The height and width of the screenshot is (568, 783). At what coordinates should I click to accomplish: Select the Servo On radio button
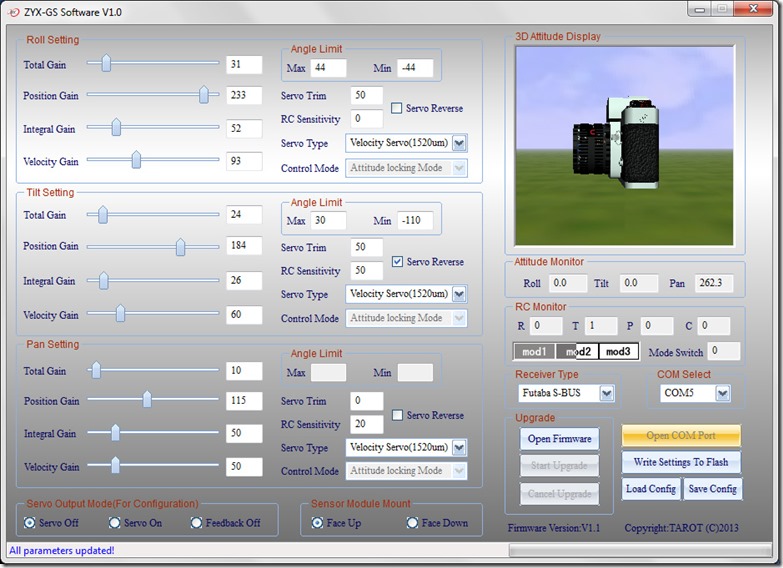115,523
